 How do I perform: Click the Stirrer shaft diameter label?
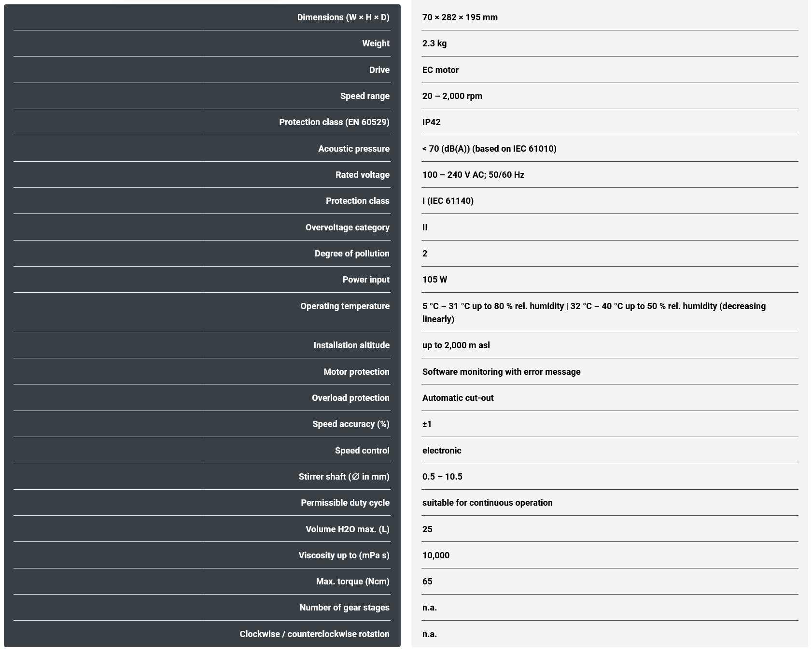point(344,477)
